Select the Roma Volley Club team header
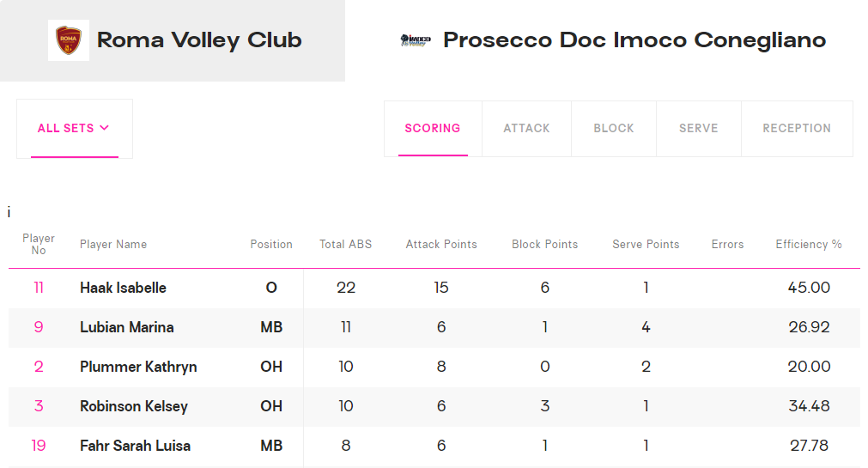 coord(173,40)
